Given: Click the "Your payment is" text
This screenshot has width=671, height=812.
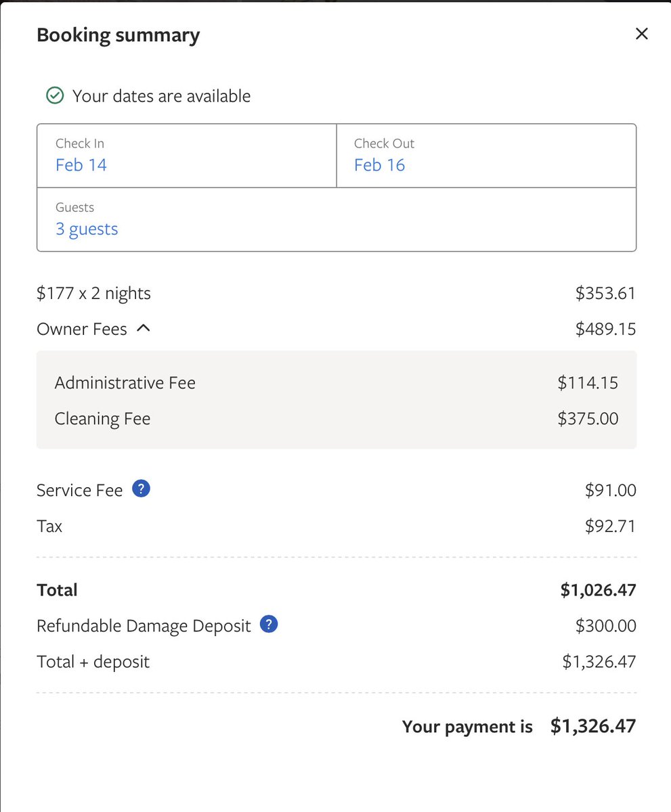Looking at the screenshot, I should [467, 727].
